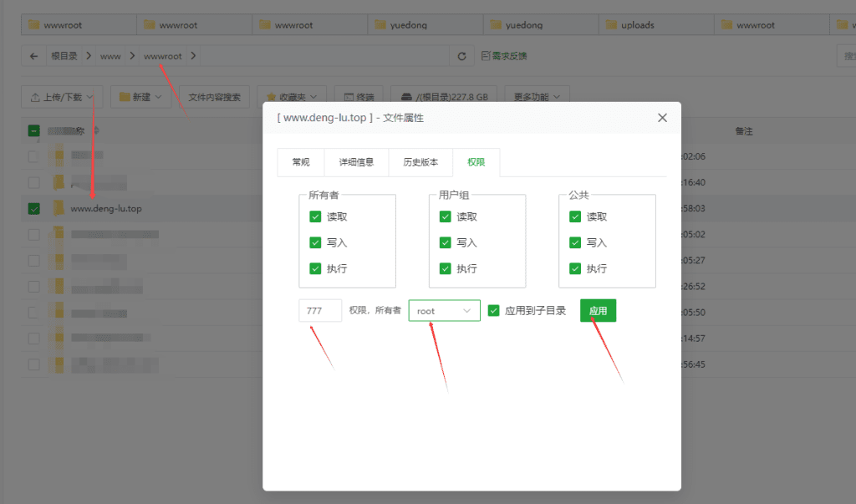Click www in the breadcrumb path
This screenshot has width=856, height=504.
110,56
